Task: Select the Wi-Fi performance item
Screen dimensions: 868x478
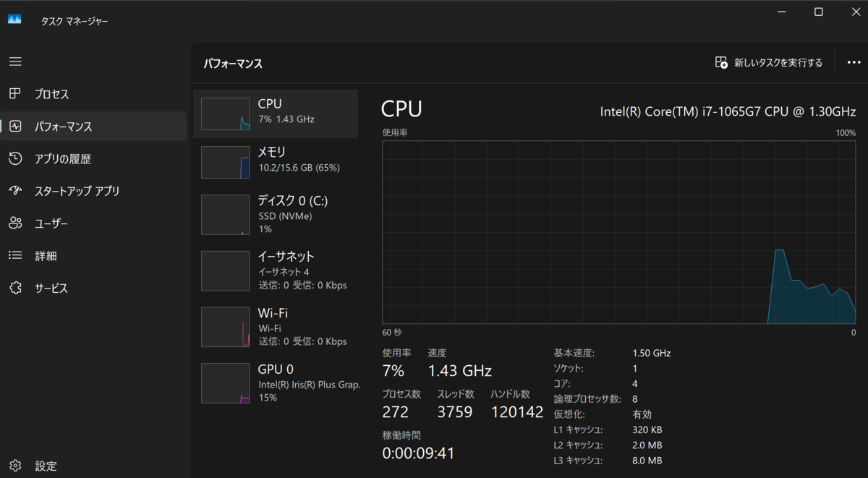Action: (276, 327)
